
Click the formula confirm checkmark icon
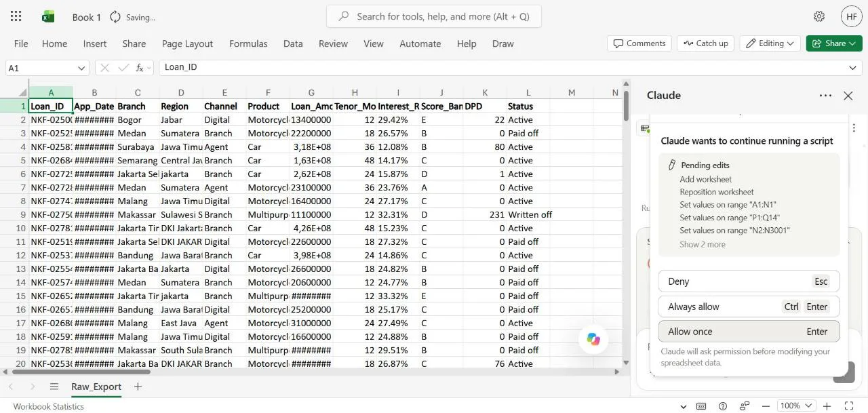click(123, 68)
